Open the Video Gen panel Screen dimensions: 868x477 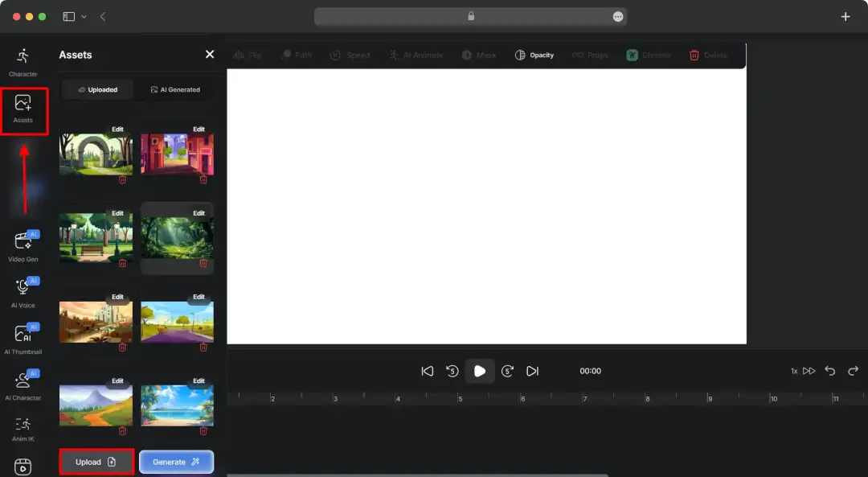[23, 245]
